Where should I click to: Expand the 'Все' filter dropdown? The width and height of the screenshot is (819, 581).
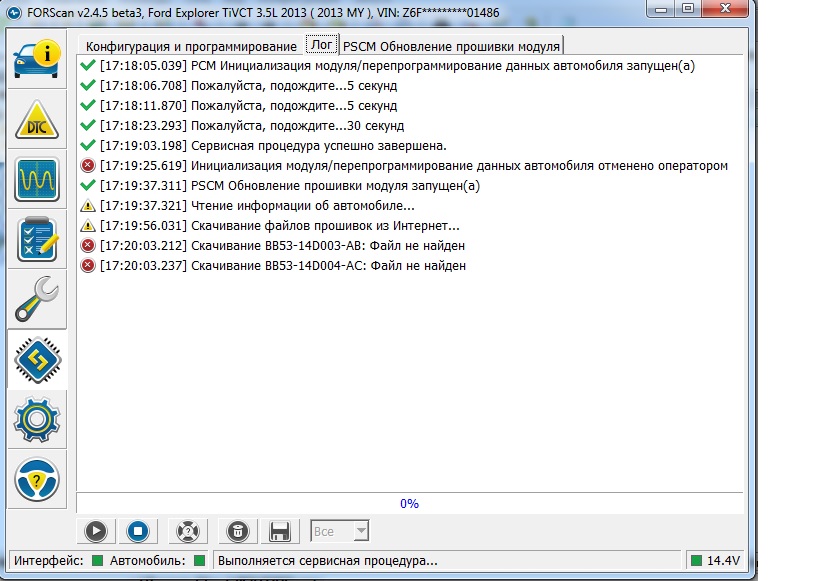pos(340,531)
